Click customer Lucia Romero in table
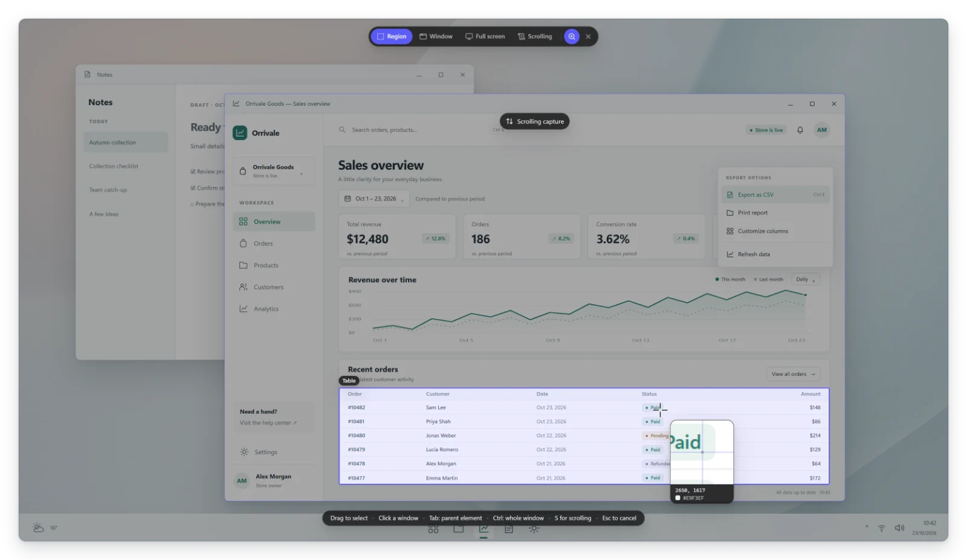 click(x=442, y=449)
